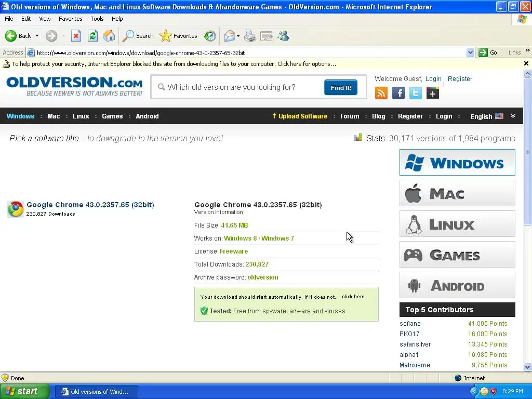This screenshot has width=532, height=399.
Task: Click the large Android category banner
Action: coord(457,285)
